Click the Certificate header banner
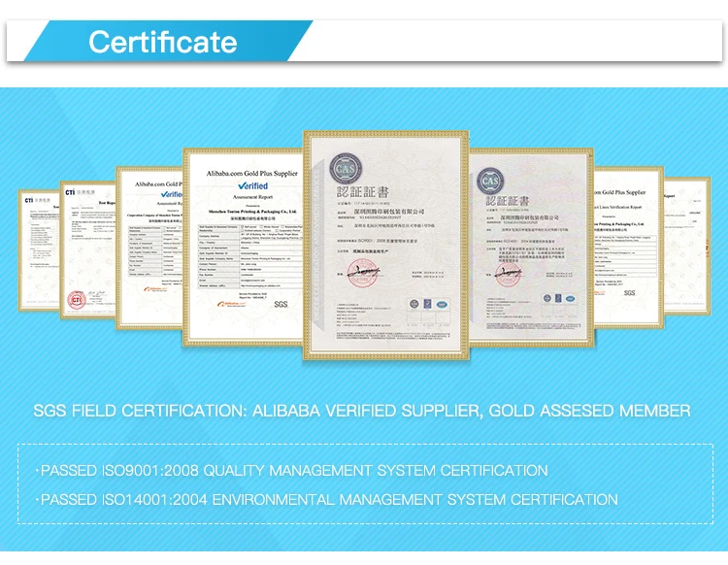This screenshot has width=728, height=565. [x=162, y=42]
